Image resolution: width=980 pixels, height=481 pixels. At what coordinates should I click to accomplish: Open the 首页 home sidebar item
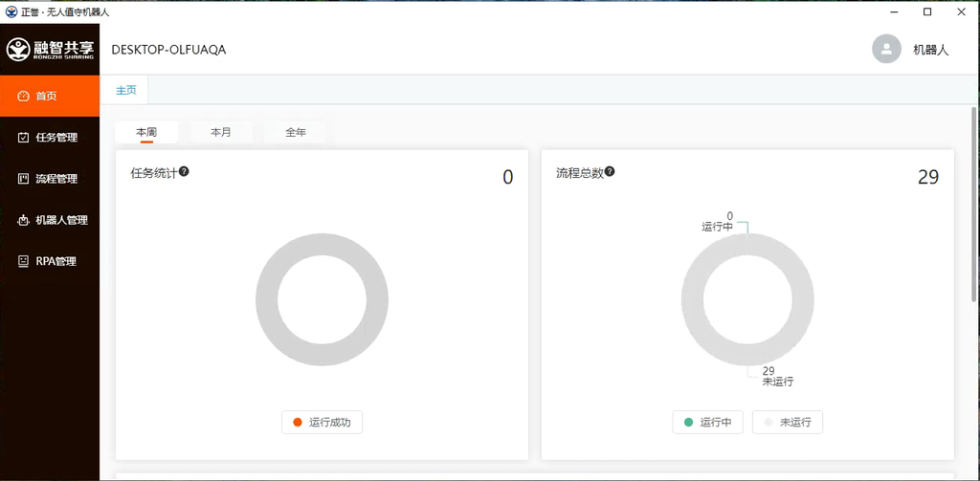(50, 97)
